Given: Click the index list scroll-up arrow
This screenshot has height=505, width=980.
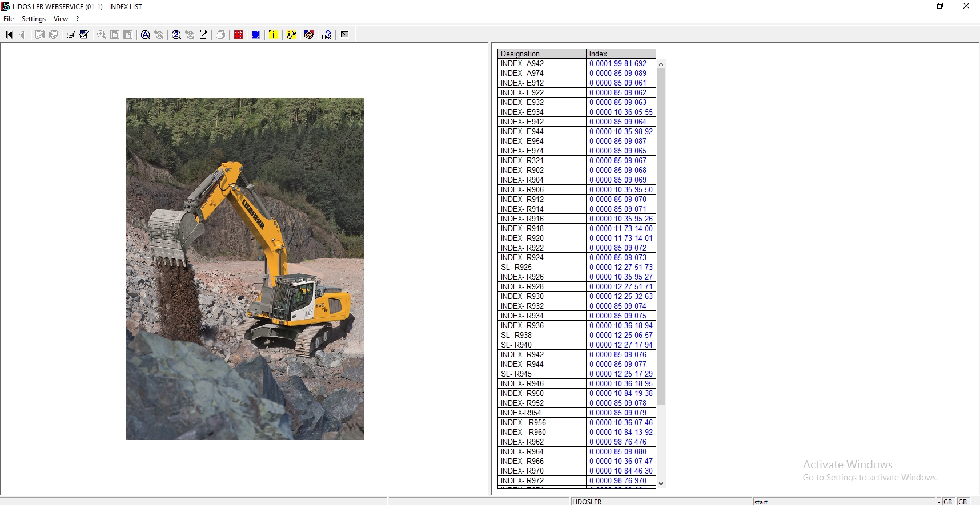Looking at the screenshot, I should (661, 64).
